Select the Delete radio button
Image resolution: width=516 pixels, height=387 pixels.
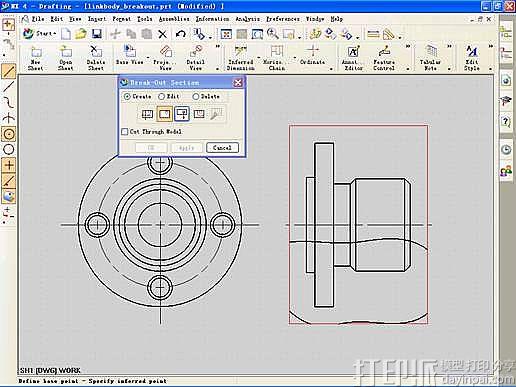click(x=196, y=96)
